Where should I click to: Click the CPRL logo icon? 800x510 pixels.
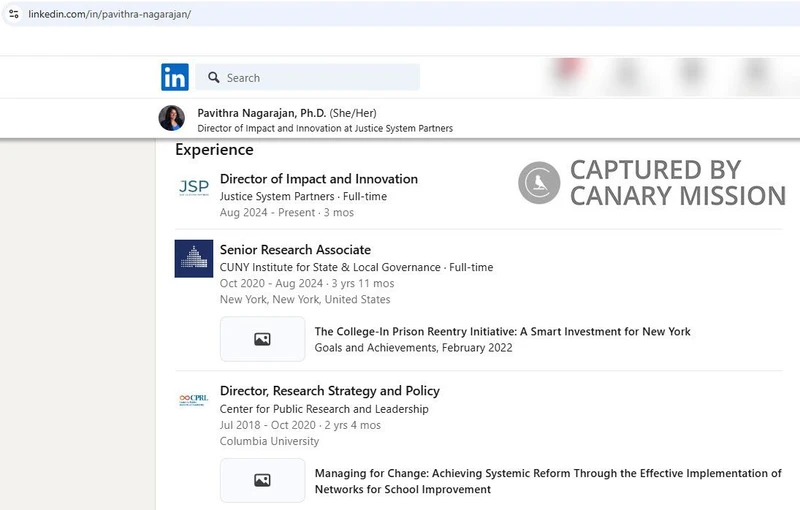194,400
